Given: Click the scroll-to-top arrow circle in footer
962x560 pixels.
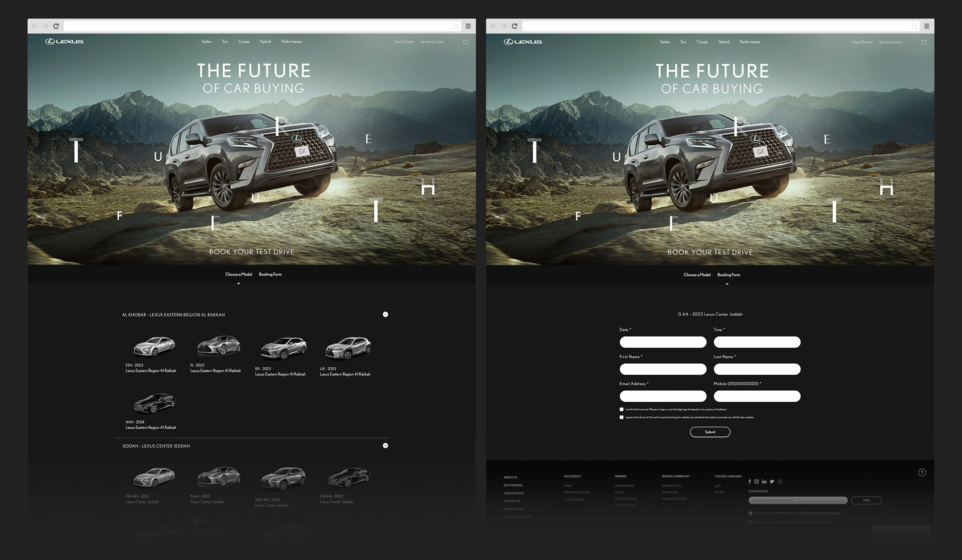Looking at the screenshot, I should pos(922,472).
